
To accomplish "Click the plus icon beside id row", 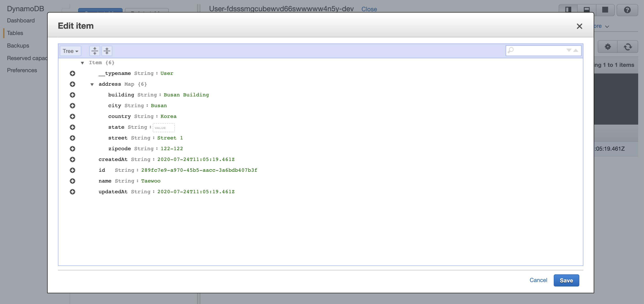I will (73, 170).
